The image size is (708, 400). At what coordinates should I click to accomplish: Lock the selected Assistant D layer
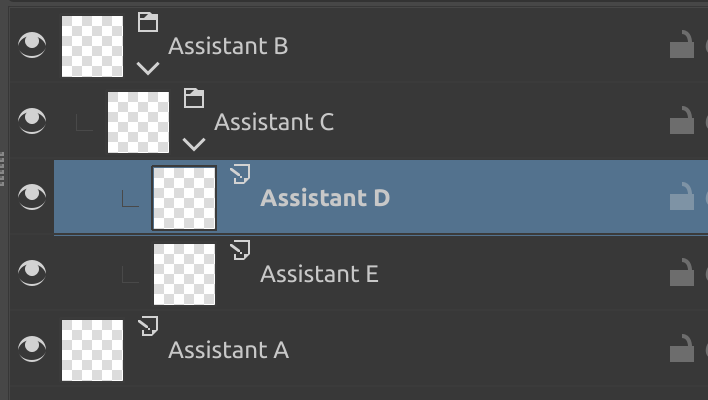[681, 197]
